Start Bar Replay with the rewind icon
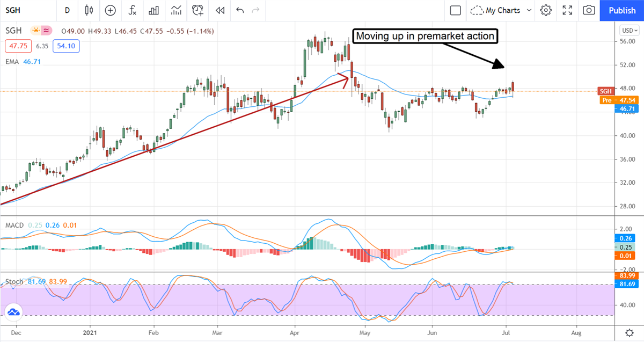Screen dimensions: 644x342 pos(219,10)
